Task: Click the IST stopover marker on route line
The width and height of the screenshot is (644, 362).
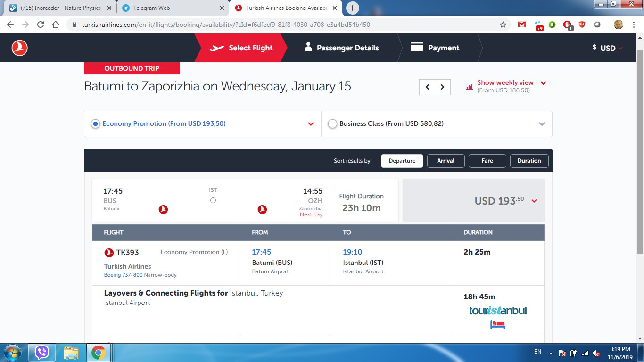Action: [213, 200]
